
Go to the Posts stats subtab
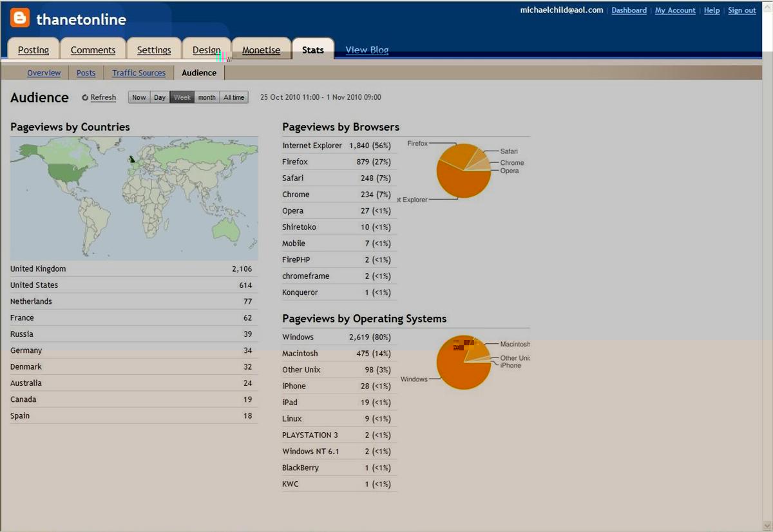(x=86, y=73)
